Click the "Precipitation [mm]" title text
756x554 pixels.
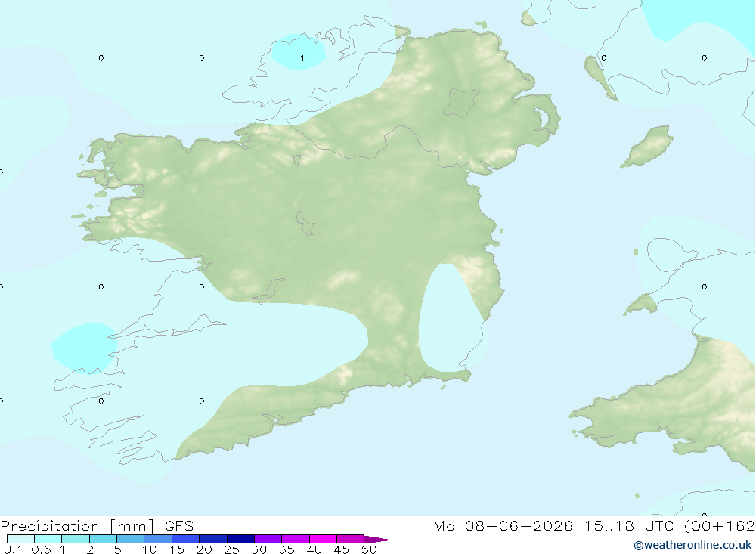[77, 526]
